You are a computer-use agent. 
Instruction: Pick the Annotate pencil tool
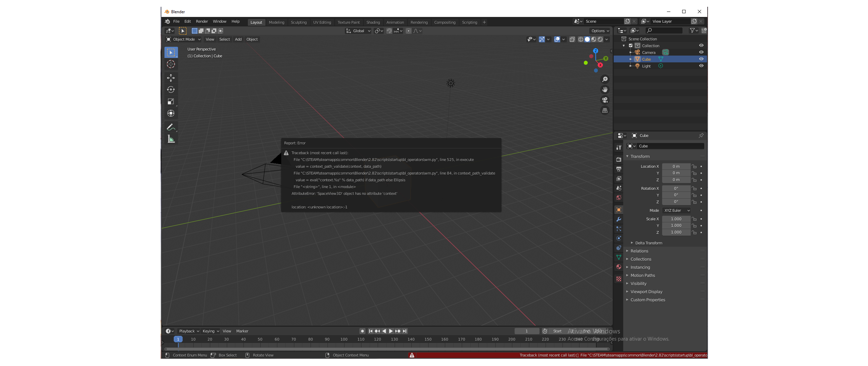pos(171,127)
